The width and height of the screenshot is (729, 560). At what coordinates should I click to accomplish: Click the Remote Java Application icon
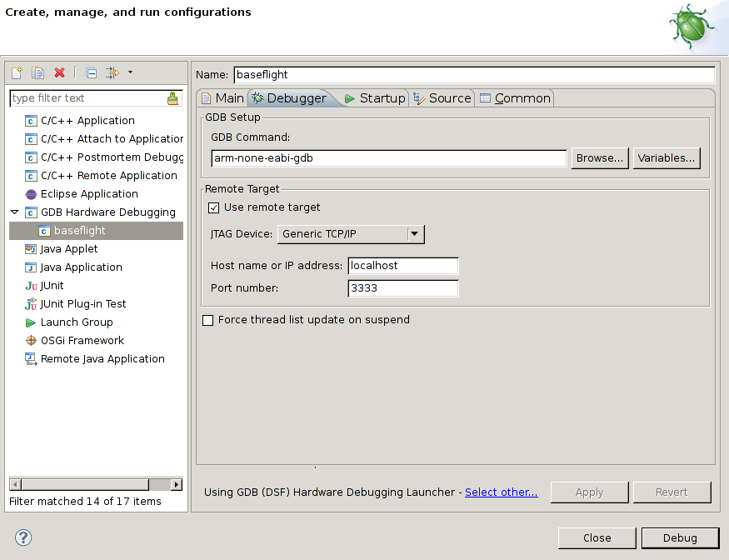coord(31,359)
